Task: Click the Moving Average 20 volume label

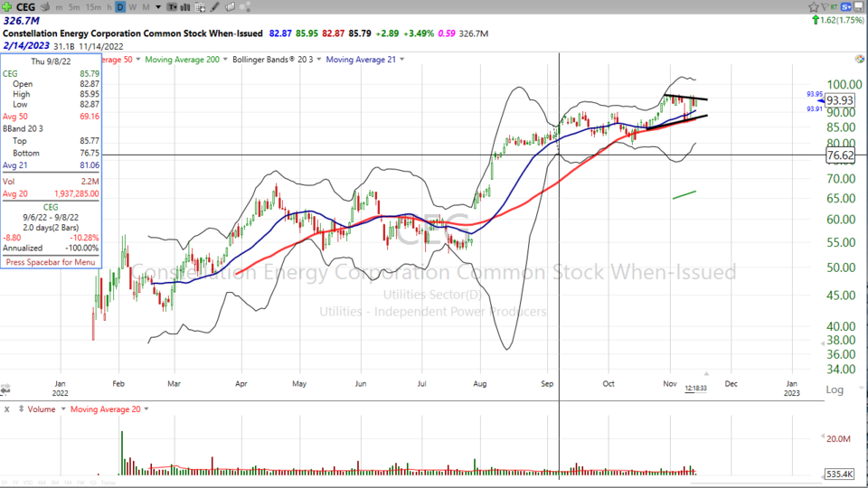Action: point(105,408)
